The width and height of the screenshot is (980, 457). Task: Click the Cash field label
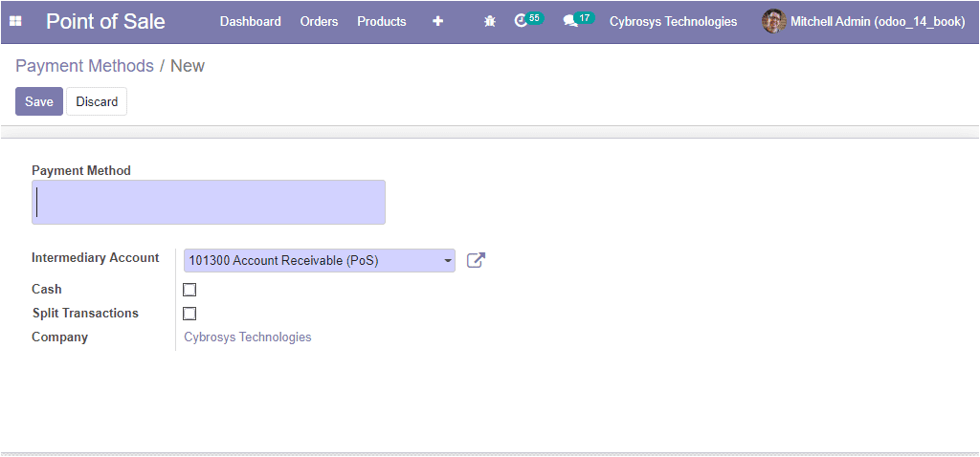(x=47, y=289)
